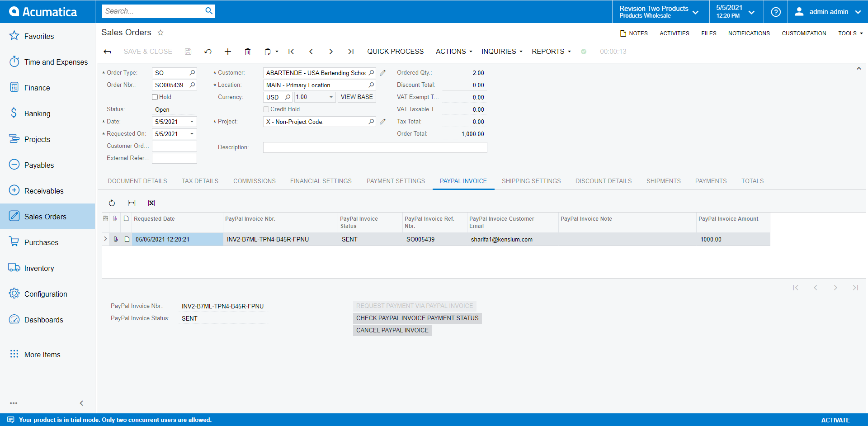Open the SHIPPING SETTINGS tab
Viewport: 868px width, 426px height.
[x=531, y=181]
